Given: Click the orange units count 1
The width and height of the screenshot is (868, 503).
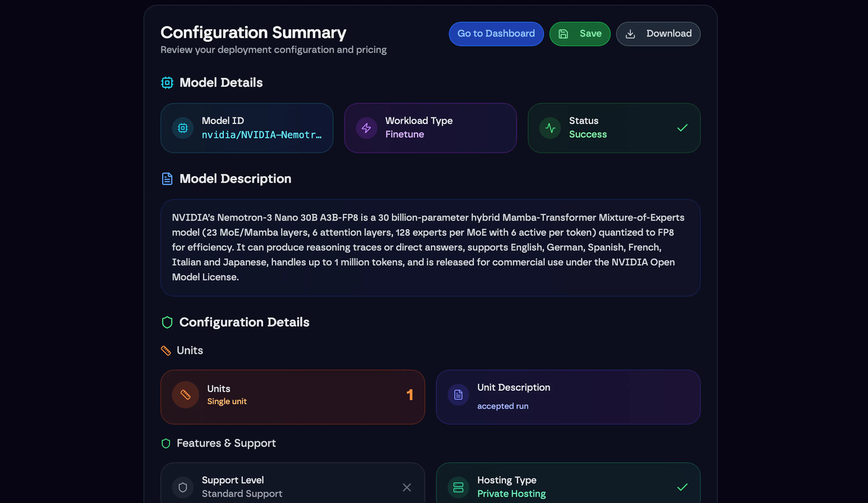Looking at the screenshot, I should point(410,395).
